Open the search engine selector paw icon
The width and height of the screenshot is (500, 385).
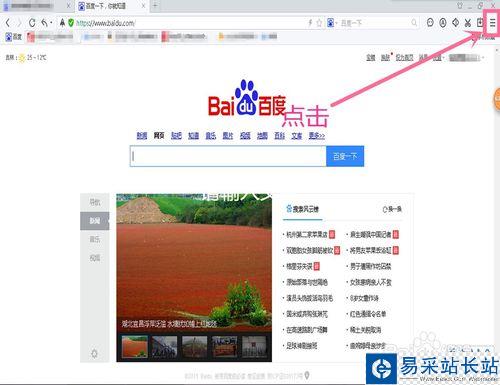click(x=330, y=23)
